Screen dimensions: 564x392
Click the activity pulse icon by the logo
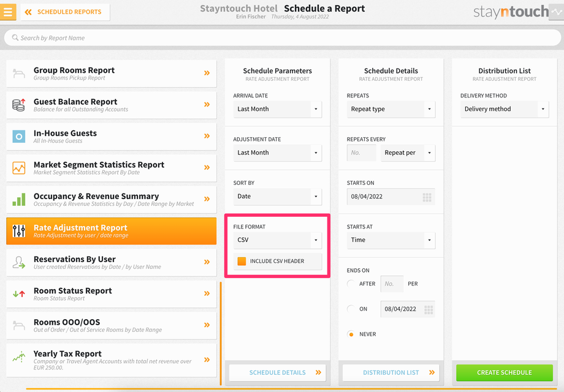pyautogui.click(x=557, y=12)
